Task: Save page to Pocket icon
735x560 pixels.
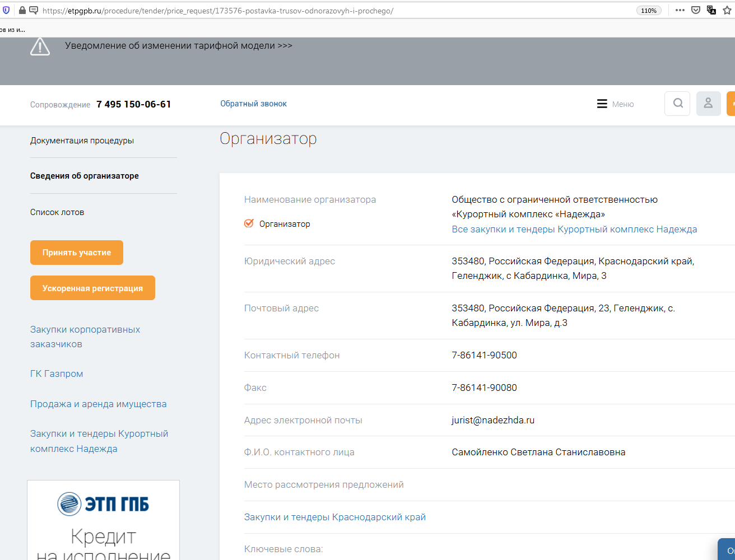Action: 696,10
